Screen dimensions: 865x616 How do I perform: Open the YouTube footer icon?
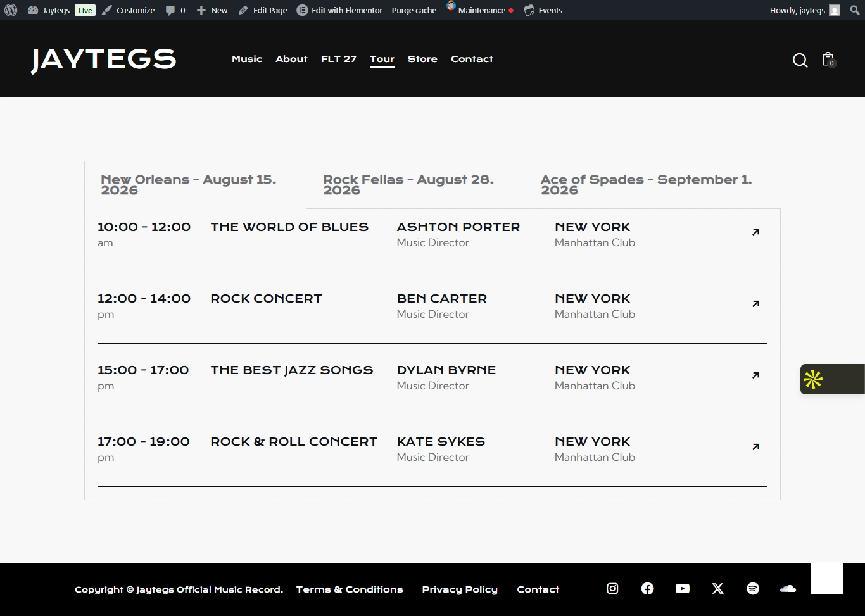pyautogui.click(x=683, y=589)
